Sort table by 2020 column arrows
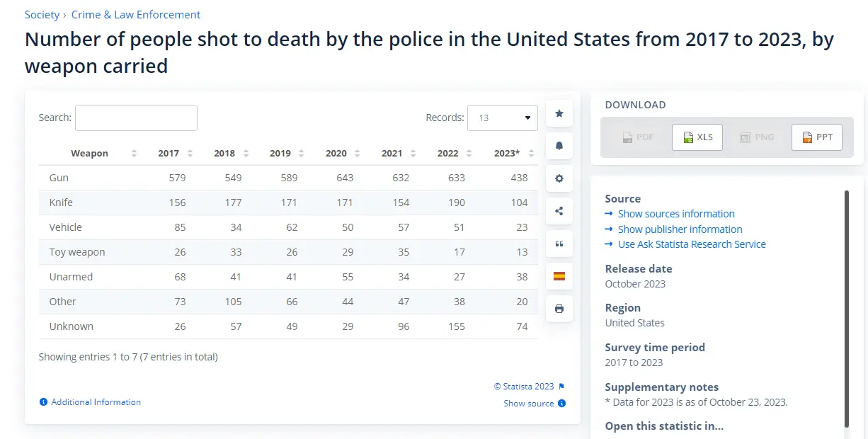Image resolution: width=868 pixels, height=439 pixels. click(x=357, y=153)
